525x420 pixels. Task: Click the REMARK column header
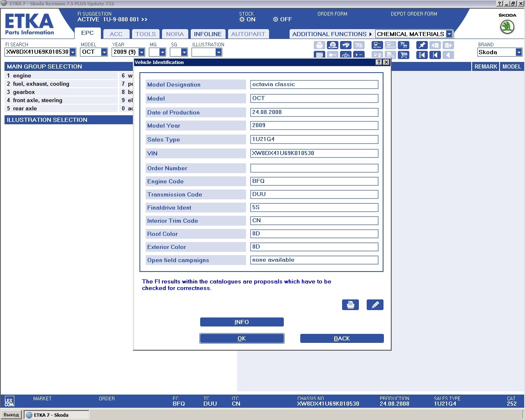point(486,66)
